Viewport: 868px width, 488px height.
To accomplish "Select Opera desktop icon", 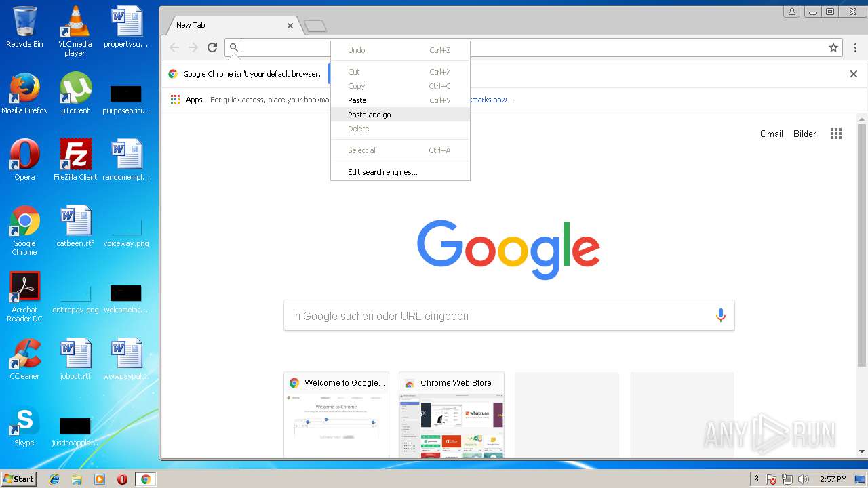I will click(x=24, y=160).
